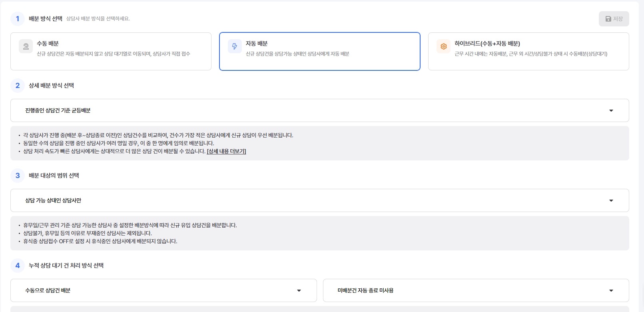
Task: Open the 상세 내용 더보기 link
Action: [226, 151]
